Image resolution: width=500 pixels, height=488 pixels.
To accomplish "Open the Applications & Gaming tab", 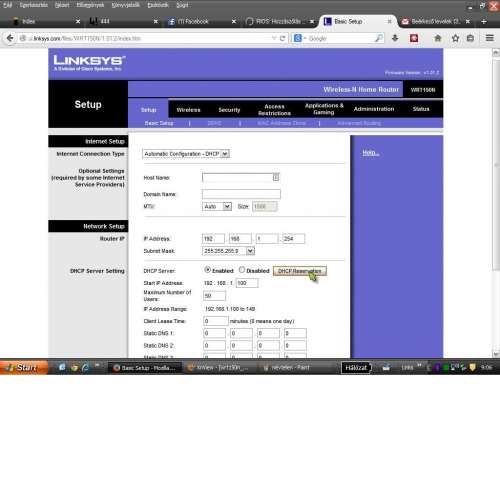I will 324,109.
